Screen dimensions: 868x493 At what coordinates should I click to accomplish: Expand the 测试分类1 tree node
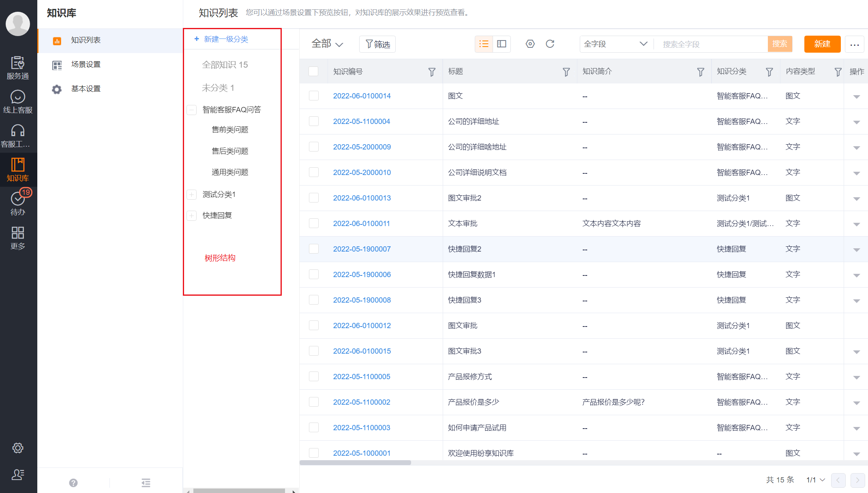click(192, 194)
